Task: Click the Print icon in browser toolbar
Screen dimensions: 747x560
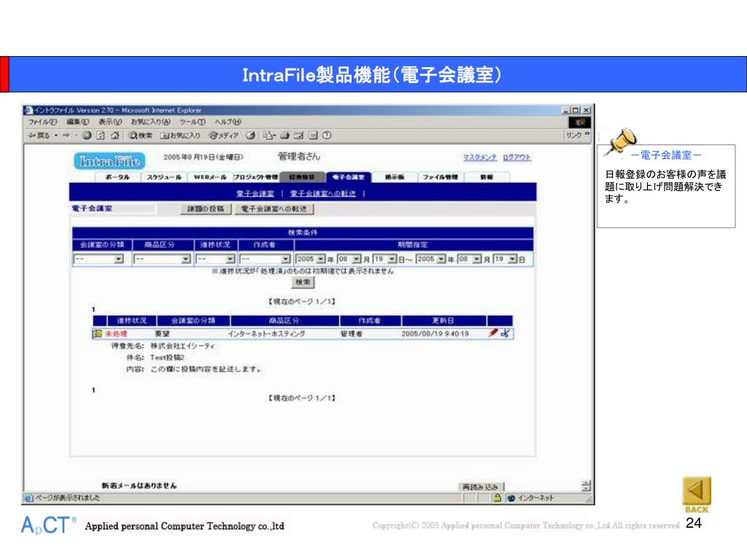Action: pyautogui.click(x=285, y=135)
